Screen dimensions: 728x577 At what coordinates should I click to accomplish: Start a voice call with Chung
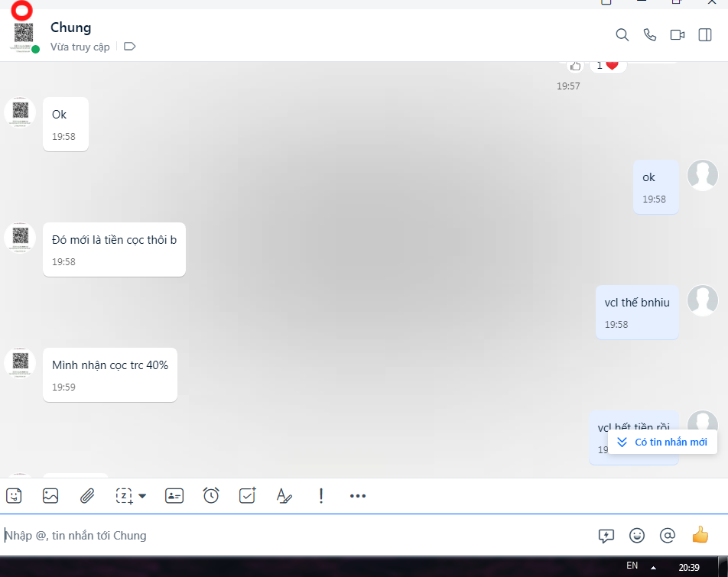point(650,35)
